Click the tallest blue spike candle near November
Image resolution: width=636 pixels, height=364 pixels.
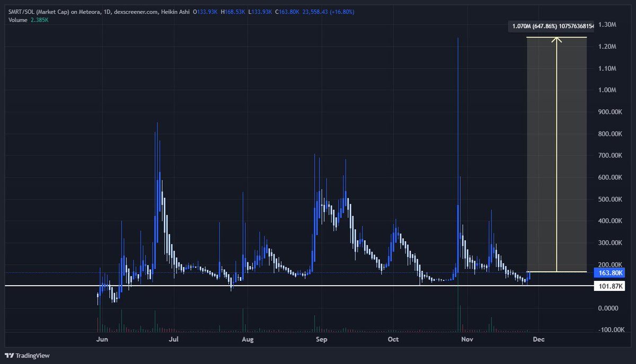(x=457, y=79)
